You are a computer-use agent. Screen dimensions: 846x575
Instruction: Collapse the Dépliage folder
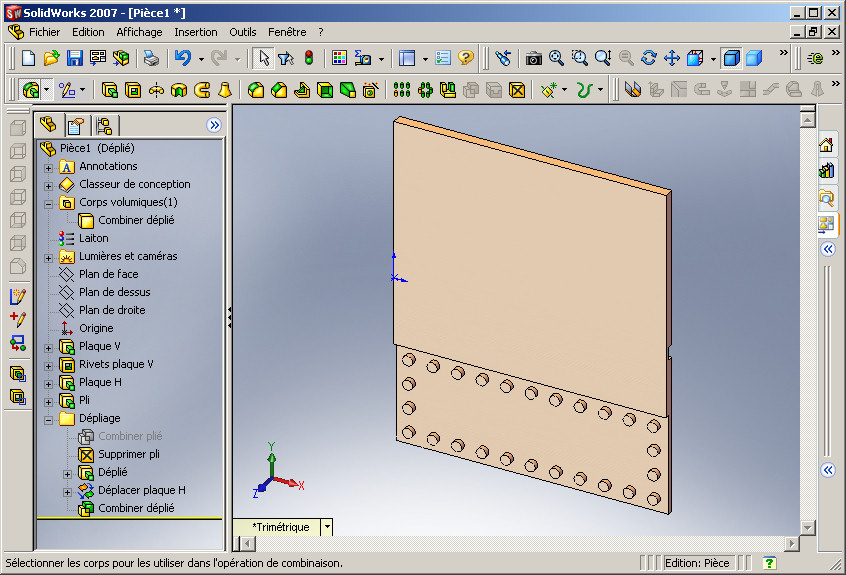tap(49, 420)
